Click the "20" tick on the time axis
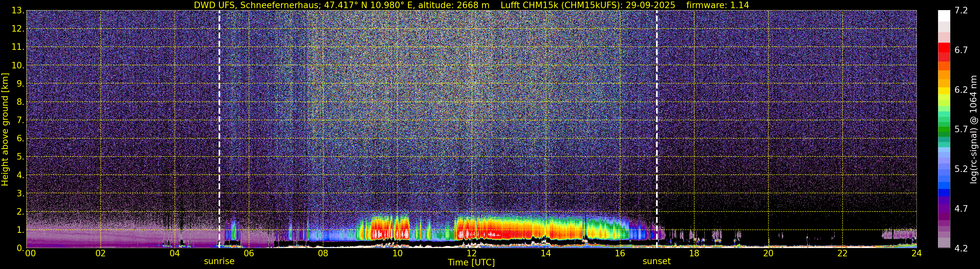 [768, 254]
